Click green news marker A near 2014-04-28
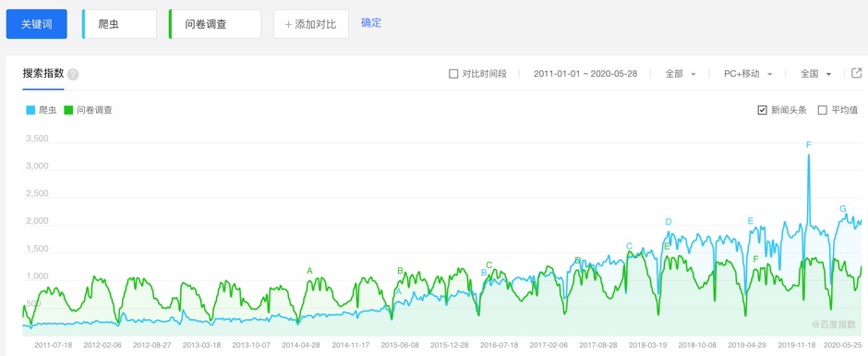Viewport: 868px width, 356px height. (309, 271)
